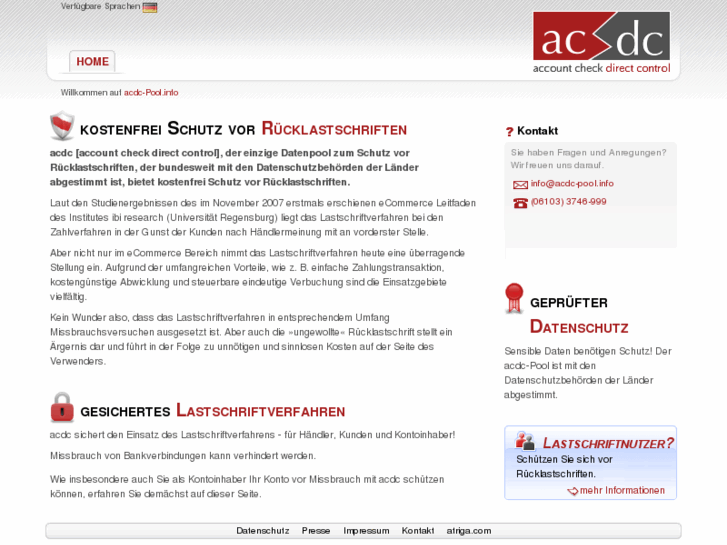Click 'Missbrauch von Bankverbindungen kann verhindert werden.'
The width and height of the screenshot is (727, 545).
click(183, 455)
